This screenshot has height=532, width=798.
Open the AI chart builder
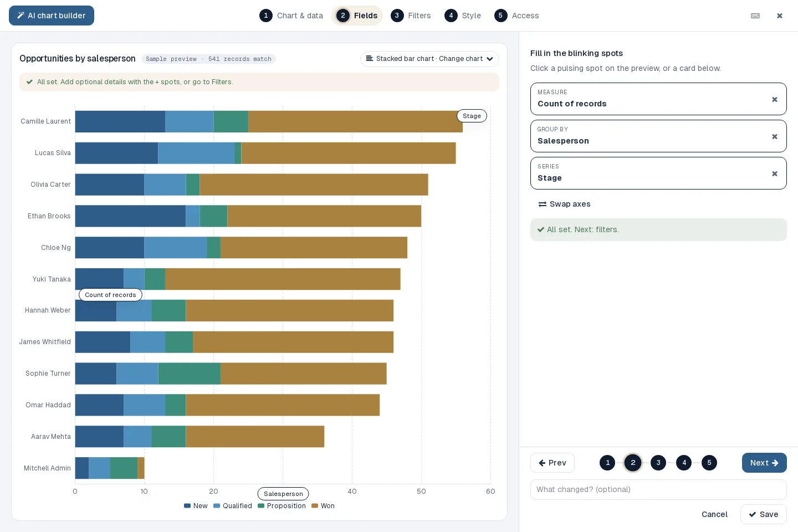pyautogui.click(x=52, y=16)
